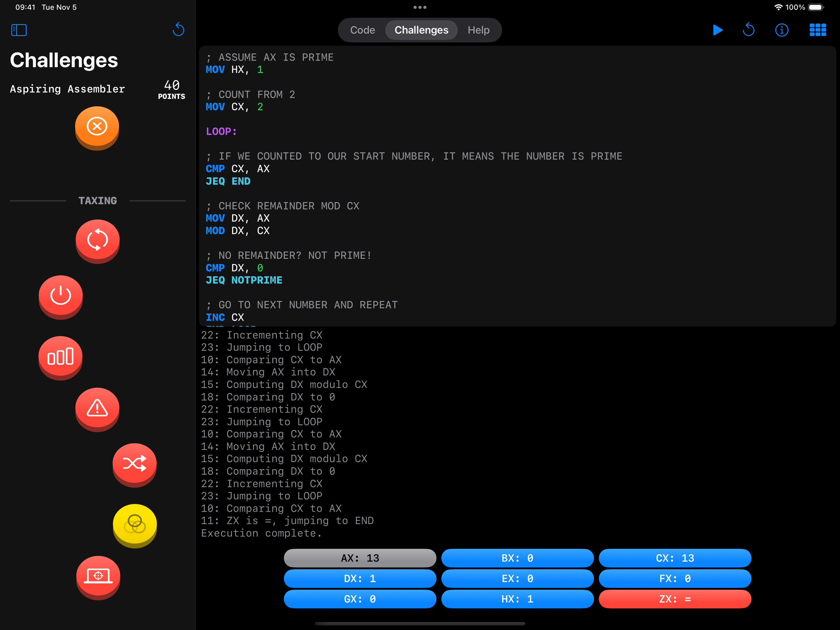The height and width of the screenshot is (630, 840).
Task: Run the program with the play button
Action: pyautogui.click(x=717, y=30)
